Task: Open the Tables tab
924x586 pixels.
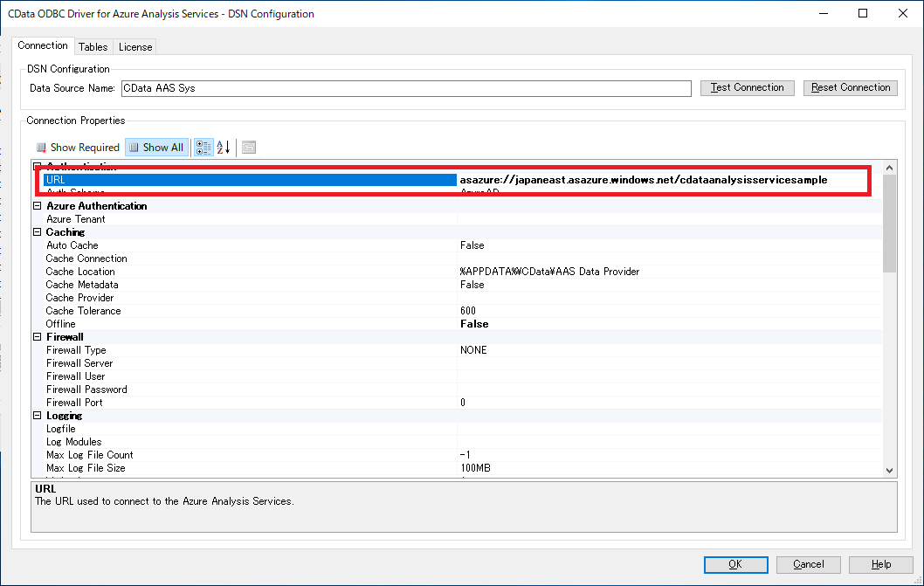Action: [93, 47]
